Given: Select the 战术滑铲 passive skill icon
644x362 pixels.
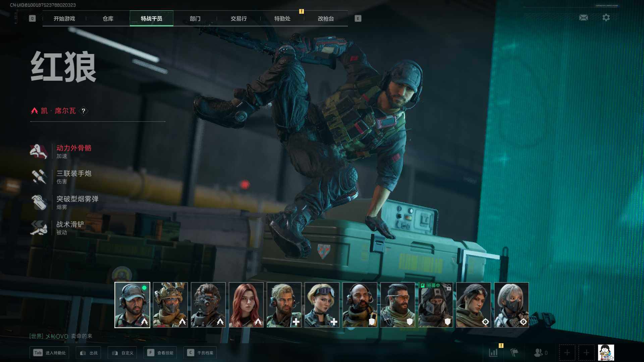Looking at the screenshot, I should [x=39, y=228].
